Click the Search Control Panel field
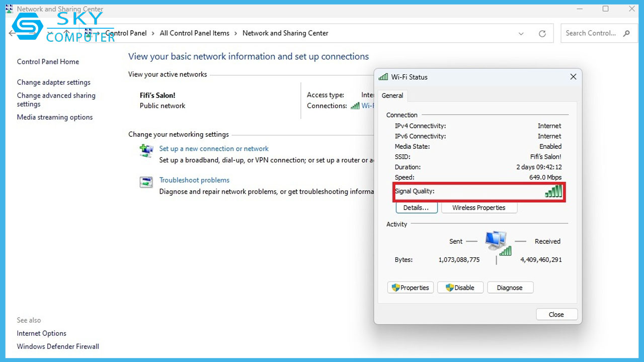 pos(591,33)
